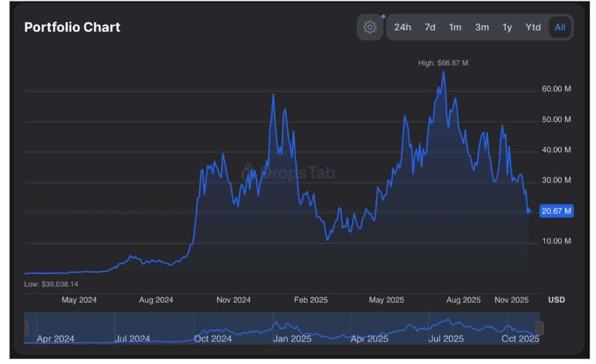Click the left navigator range handle
The height and width of the screenshot is (364, 596).
click(x=26, y=329)
